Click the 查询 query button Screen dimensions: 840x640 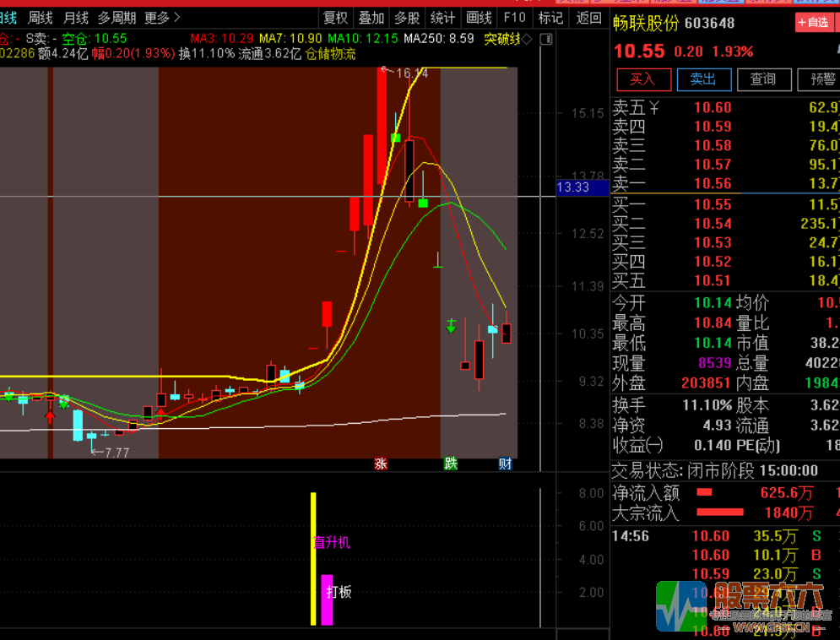[764, 80]
